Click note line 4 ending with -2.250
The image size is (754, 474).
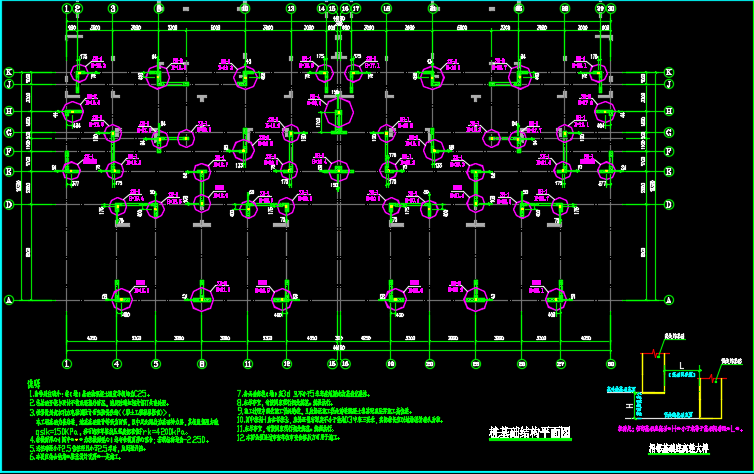(x=119, y=440)
